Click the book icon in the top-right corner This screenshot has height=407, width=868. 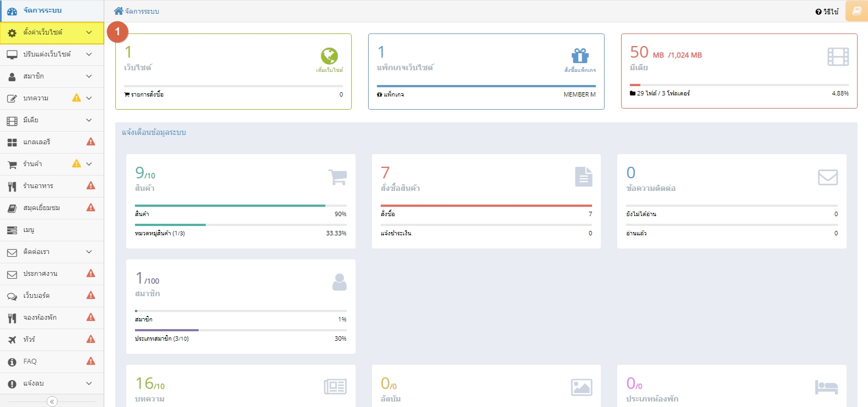tap(856, 11)
